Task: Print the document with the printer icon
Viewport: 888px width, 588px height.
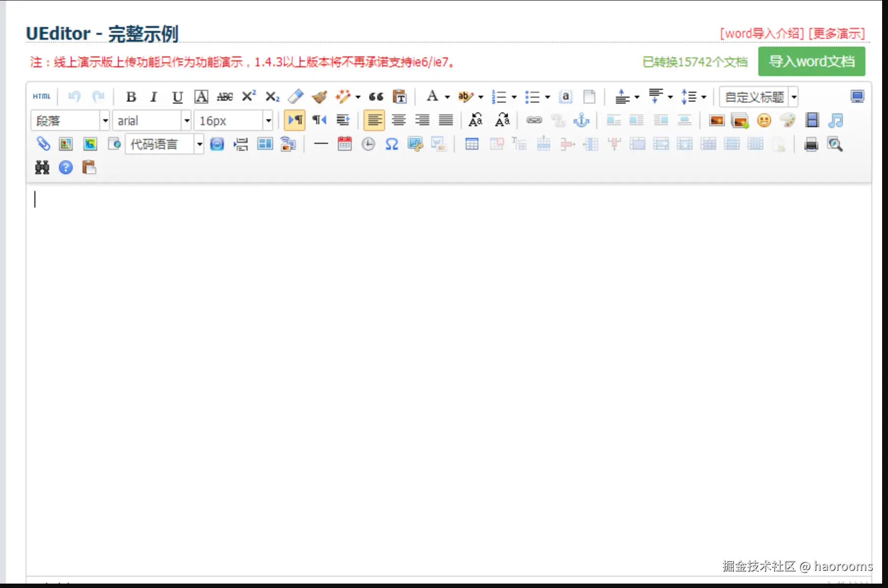Action: pos(811,144)
